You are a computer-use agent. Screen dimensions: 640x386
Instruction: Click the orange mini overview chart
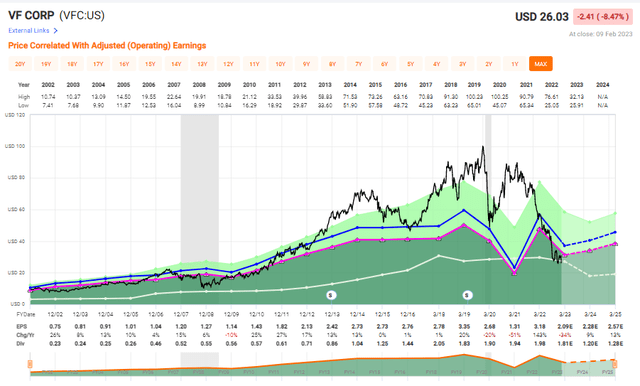click(x=322, y=364)
